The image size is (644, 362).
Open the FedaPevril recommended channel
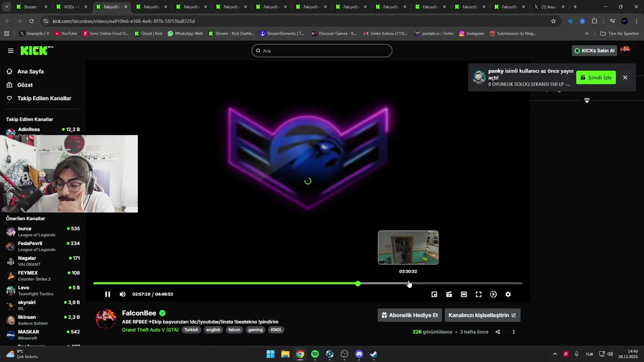[x=43, y=246]
